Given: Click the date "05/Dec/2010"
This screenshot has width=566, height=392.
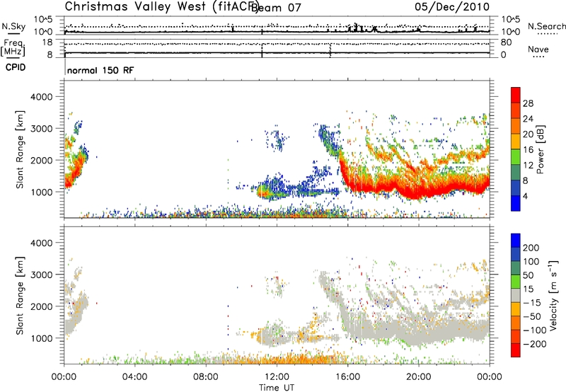Looking at the screenshot, I should click(452, 6).
